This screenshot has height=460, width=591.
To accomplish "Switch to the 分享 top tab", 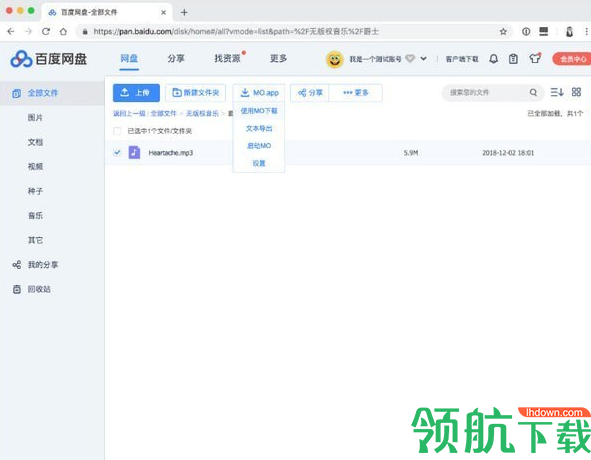I will [x=176, y=58].
